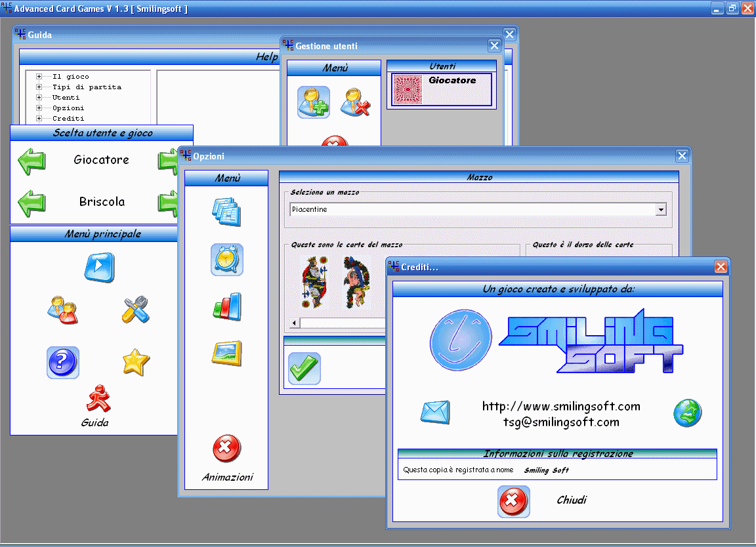
Task: Click left green arrow beside Giocatore
Action: [x=31, y=161]
